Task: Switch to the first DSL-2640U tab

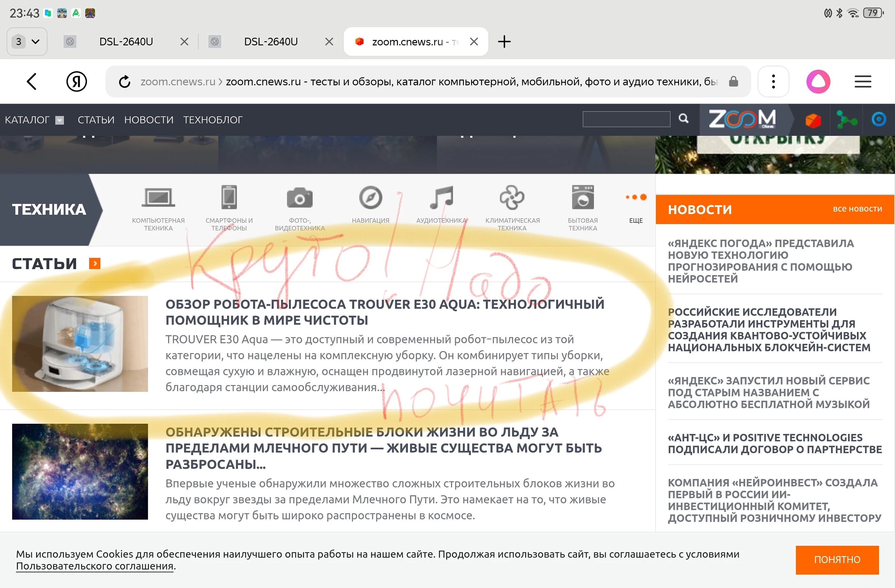Action: pos(126,41)
